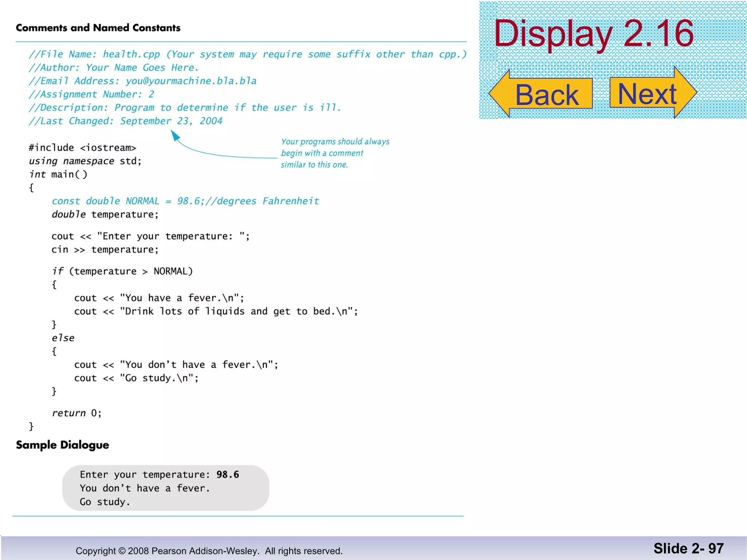
Task: Select the Sample Dialogue heading
Action: [62, 445]
